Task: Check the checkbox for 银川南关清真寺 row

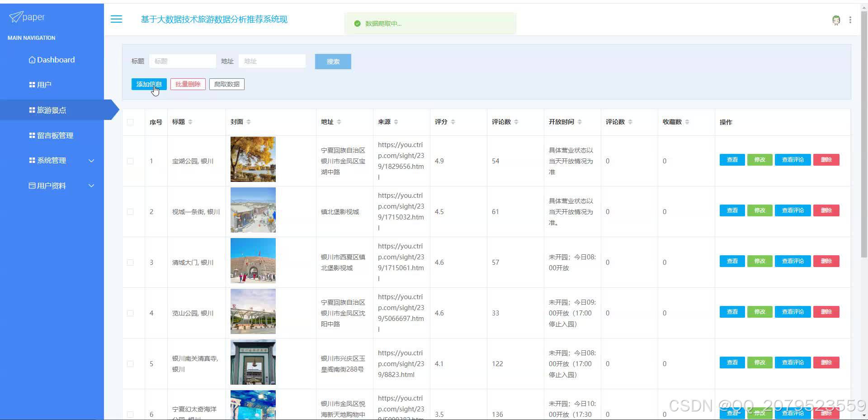Action: pyautogui.click(x=130, y=363)
